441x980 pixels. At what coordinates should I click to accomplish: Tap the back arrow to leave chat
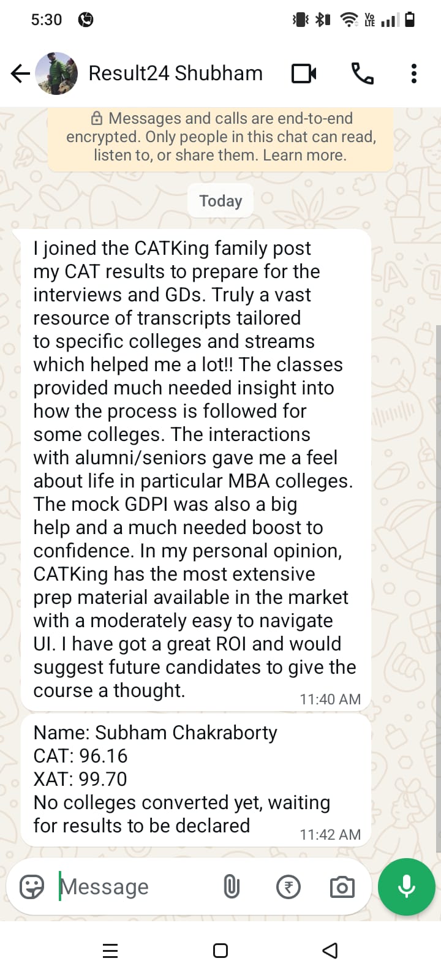(x=20, y=73)
